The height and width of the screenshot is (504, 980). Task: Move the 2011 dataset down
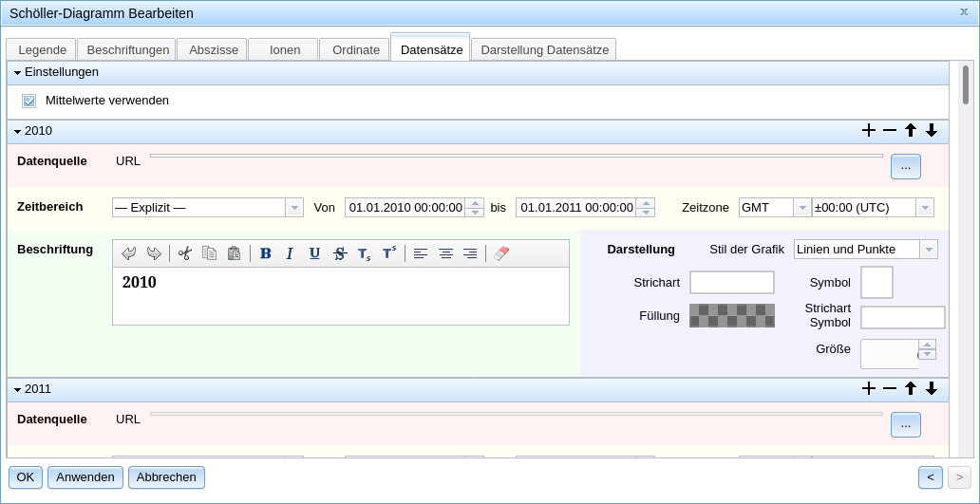pos(932,388)
